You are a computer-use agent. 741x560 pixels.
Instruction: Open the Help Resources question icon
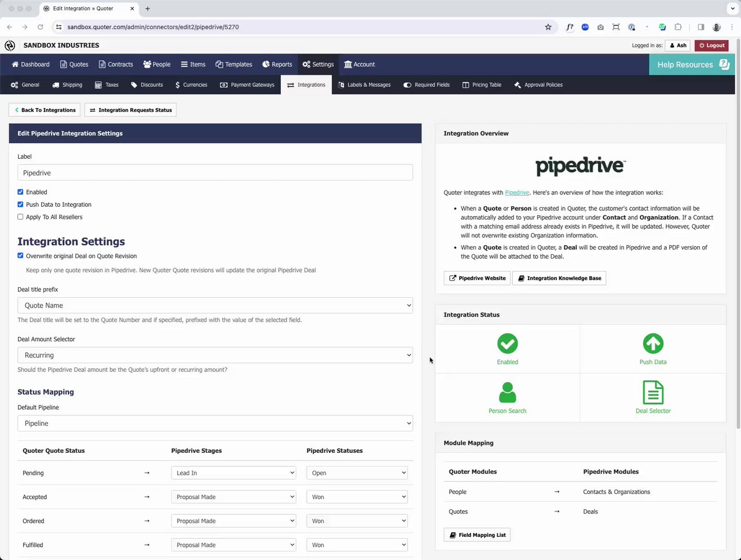point(724,64)
